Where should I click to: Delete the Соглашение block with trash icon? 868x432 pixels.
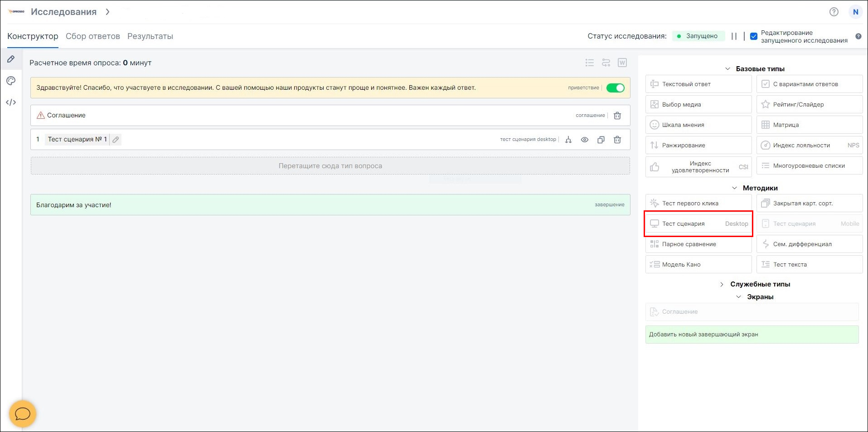tap(617, 116)
